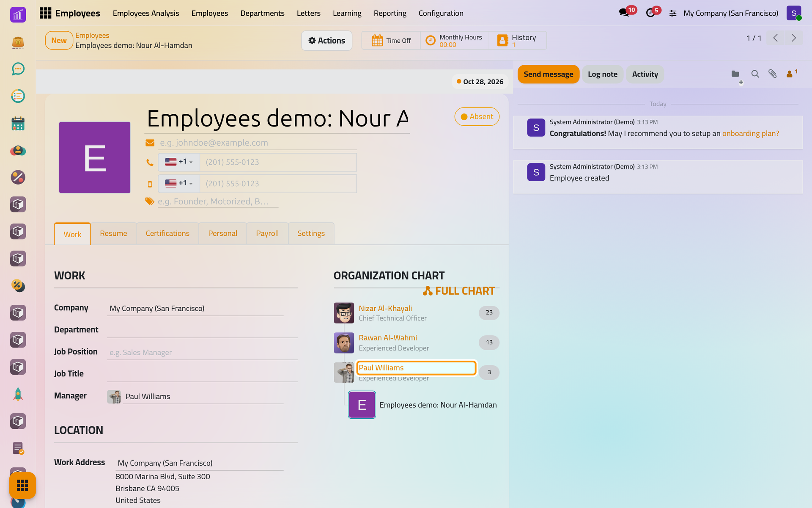This screenshot has height=508, width=812.
Task: Open the onboarding plan link
Action: point(750,133)
